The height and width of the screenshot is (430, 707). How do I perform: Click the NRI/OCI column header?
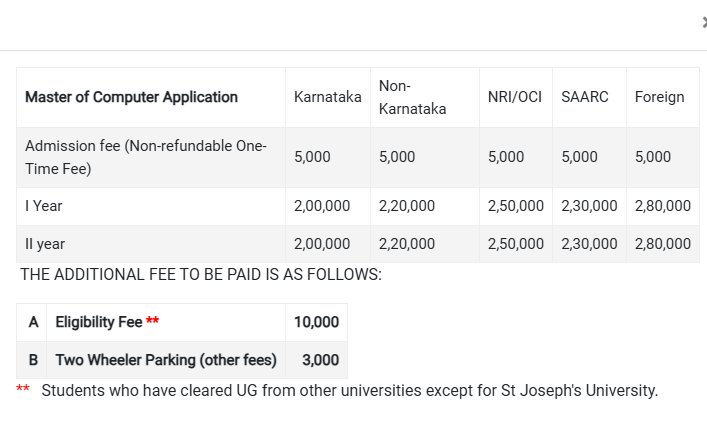(x=515, y=97)
